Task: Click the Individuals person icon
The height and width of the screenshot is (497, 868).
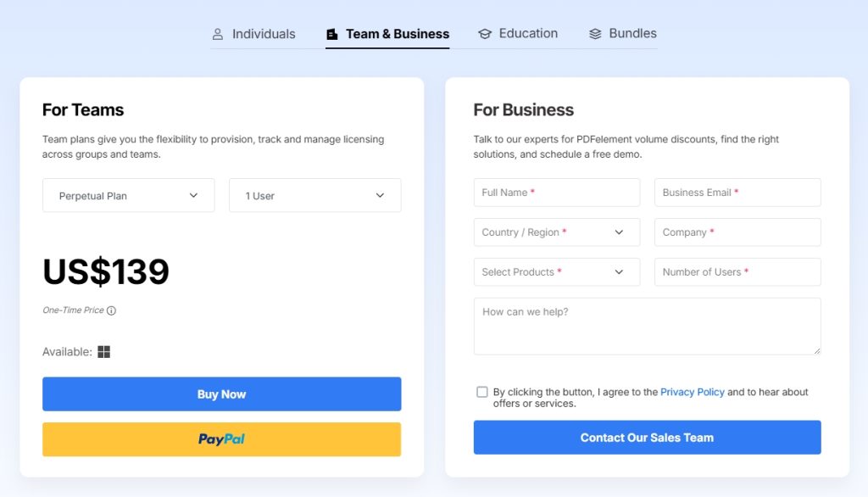Action: (x=218, y=35)
